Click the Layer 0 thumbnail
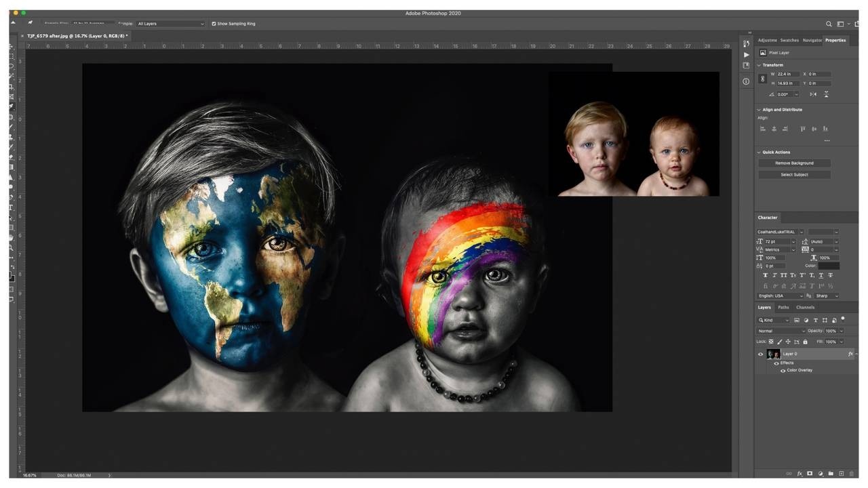This screenshot has width=868, height=488. tap(773, 354)
